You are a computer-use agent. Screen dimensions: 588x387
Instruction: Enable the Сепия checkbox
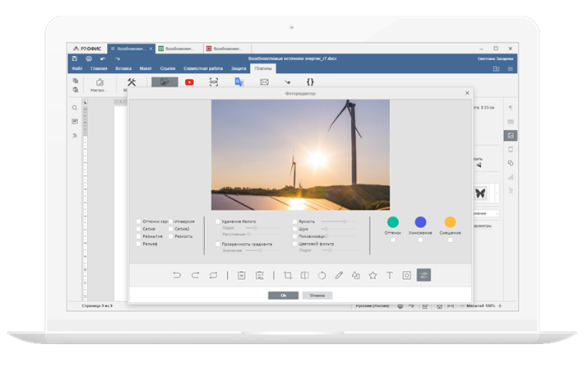[x=138, y=229]
